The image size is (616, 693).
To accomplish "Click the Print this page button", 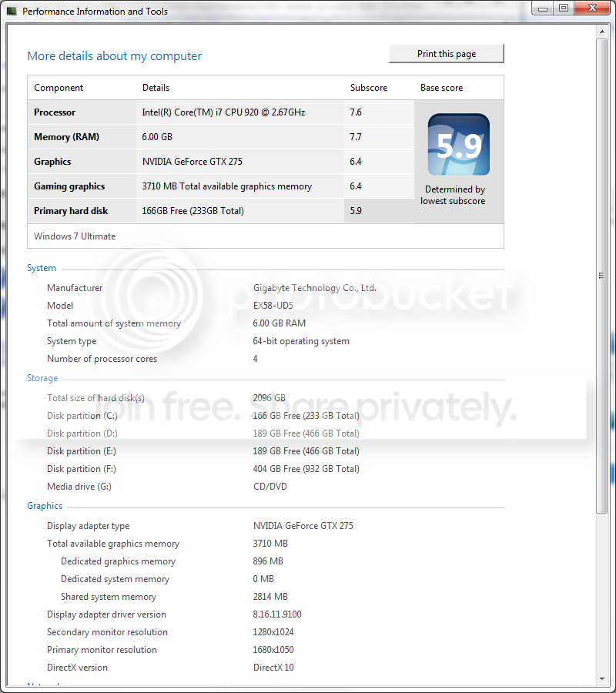I will (x=447, y=53).
